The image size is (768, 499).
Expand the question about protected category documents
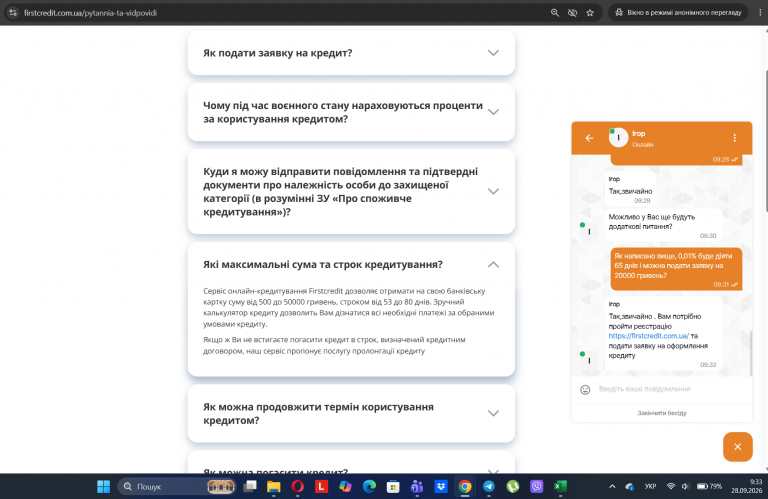351,191
